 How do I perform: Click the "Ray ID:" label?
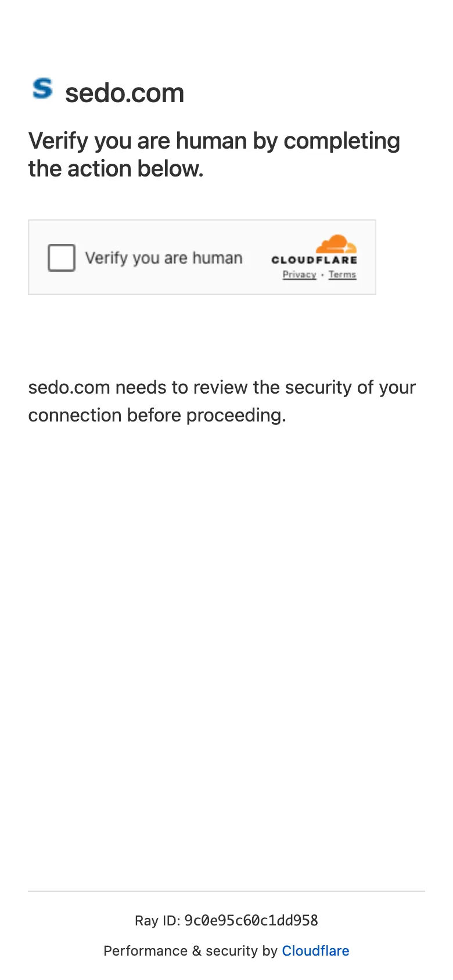(x=157, y=920)
